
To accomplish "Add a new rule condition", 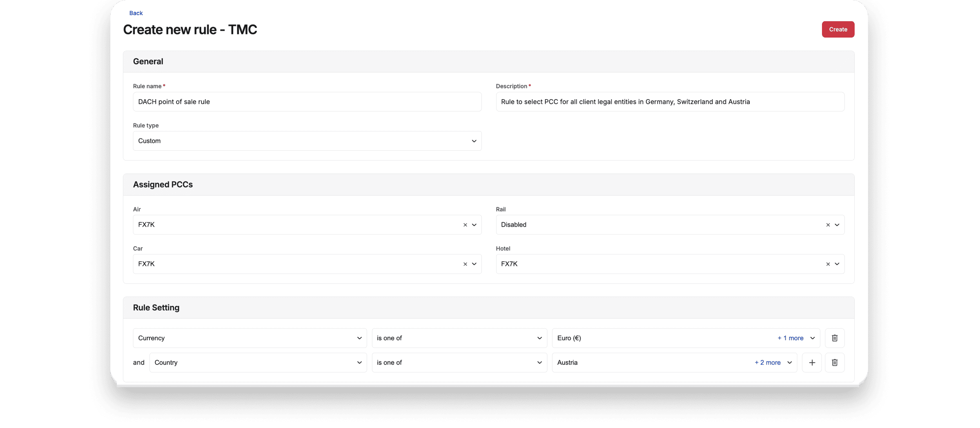I will (x=812, y=363).
